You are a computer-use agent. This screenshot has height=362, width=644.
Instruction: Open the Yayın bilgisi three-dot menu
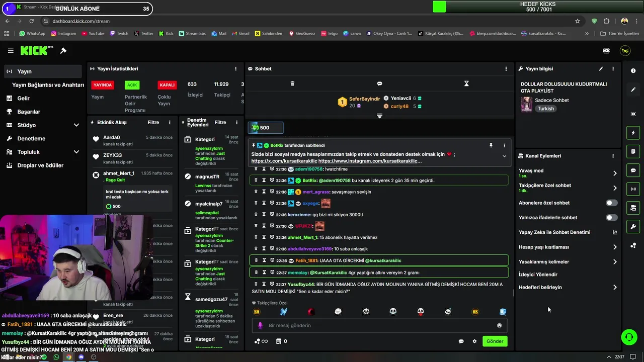[x=613, y=69]
